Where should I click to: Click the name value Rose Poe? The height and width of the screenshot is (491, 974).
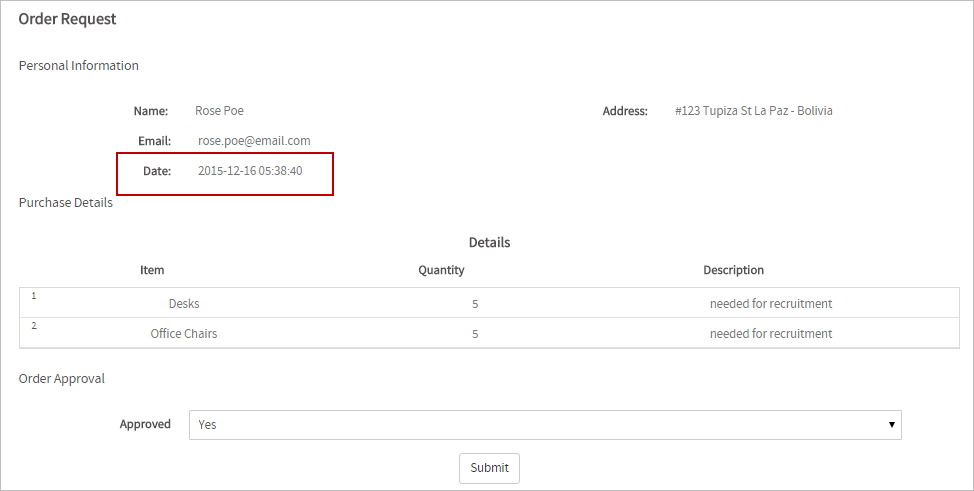pos(219,111)
